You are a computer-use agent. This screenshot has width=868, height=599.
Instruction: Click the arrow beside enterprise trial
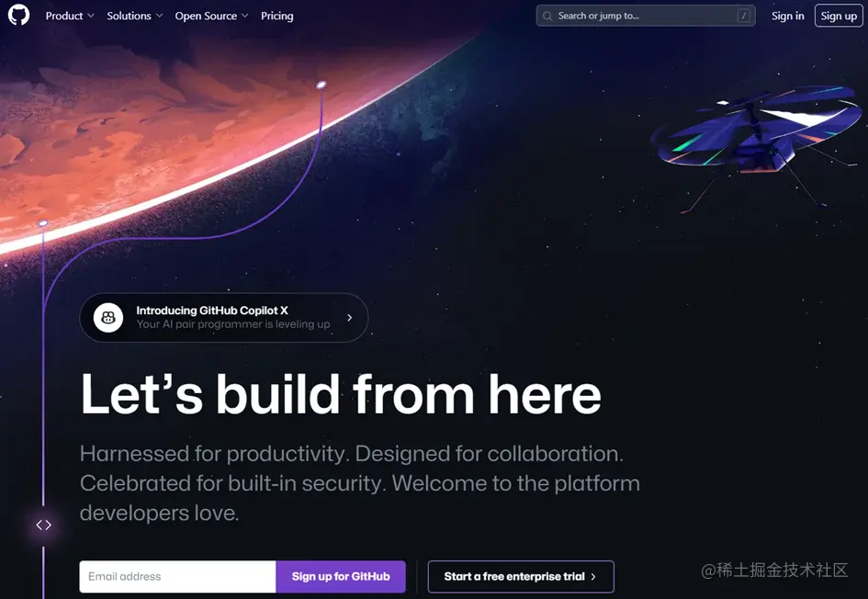593,577
